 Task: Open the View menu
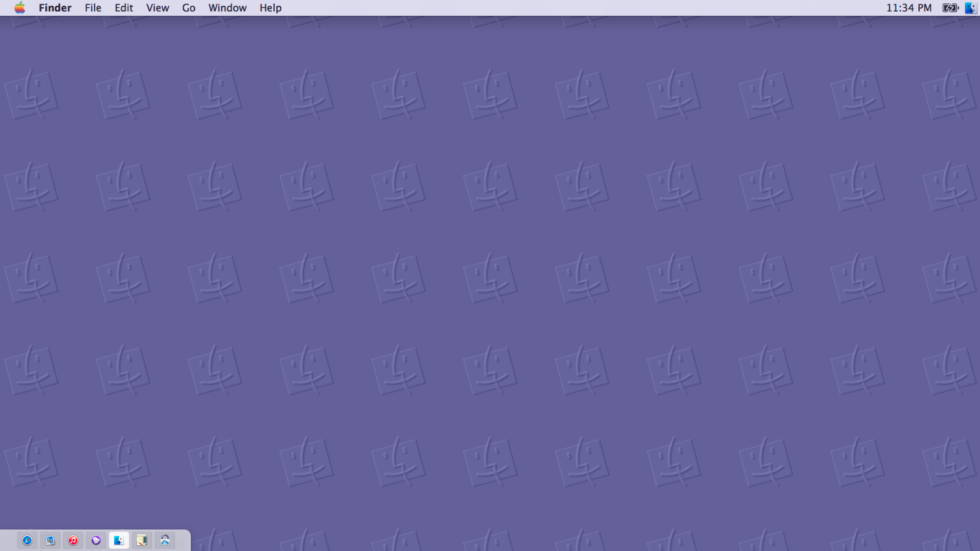click(158, 8)
